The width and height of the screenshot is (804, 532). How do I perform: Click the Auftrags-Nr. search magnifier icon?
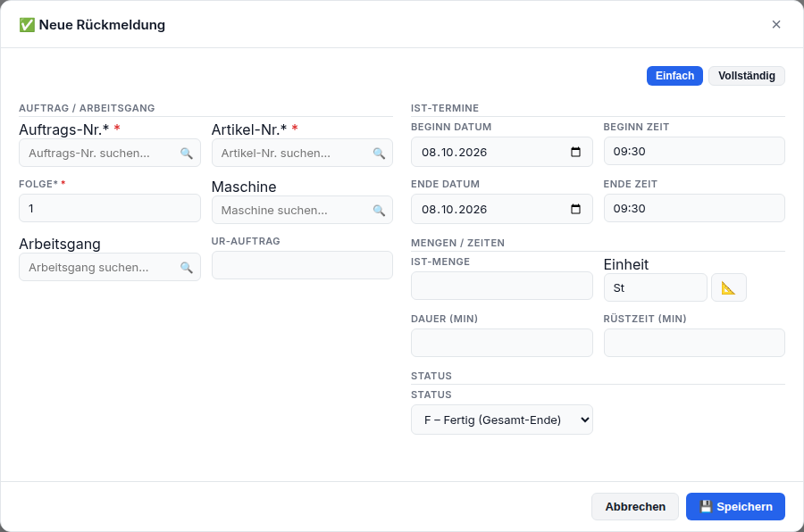coord(187,154)
